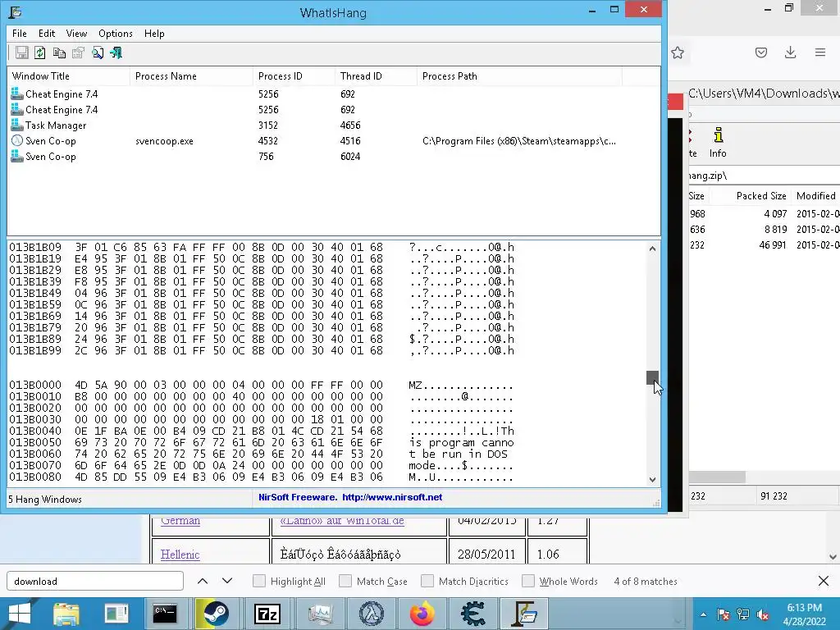
Task: Click the Info icon in 7-Zip window
Action: pyautogui.click(x=718, y=143)
